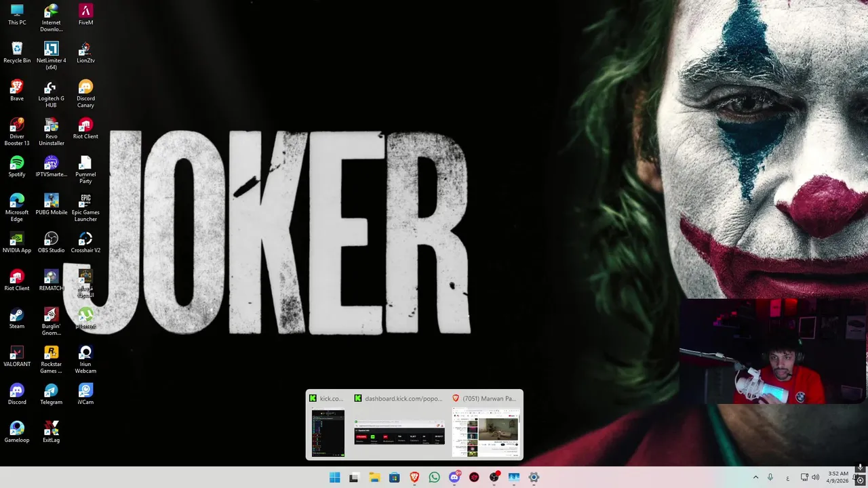Open Settings gear on the taskbar
868x488 pixels.
534,477
